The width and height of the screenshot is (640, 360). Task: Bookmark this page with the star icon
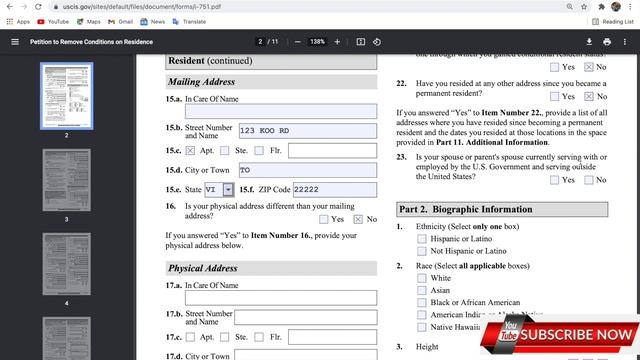click(x=584, y=7)
